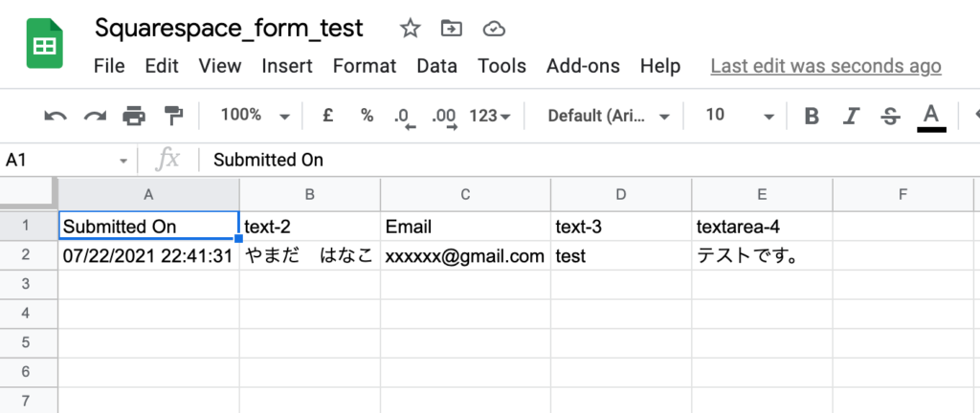
Task: Select cell containing xxxxxx@gmail.com
Action: (x=466, y=256)
